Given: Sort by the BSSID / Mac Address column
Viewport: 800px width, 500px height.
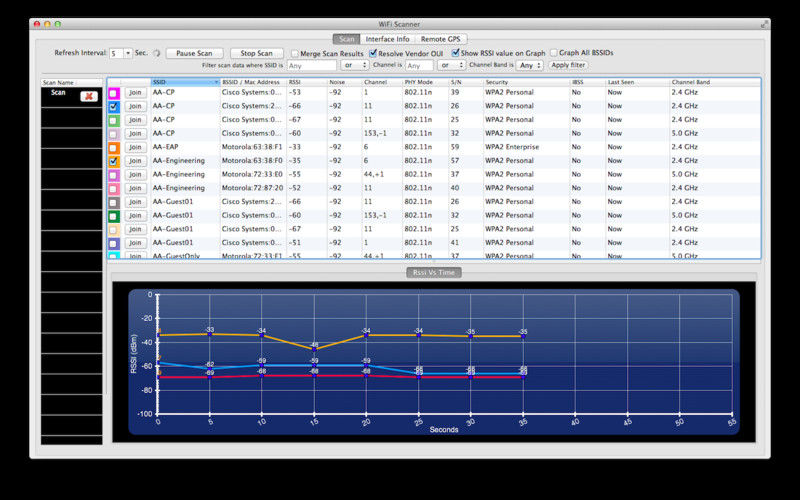Looking at the screenshot, I should tap(254, 82).
